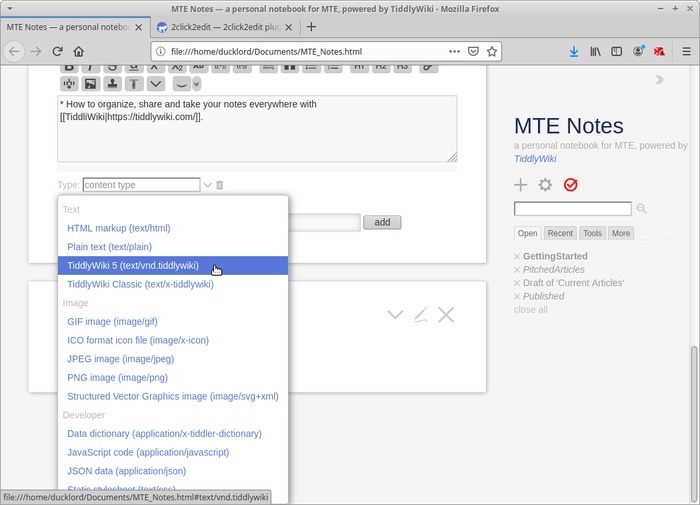Click the edit pencil on lower tiddler
The height and width of the screenshot is (505, 700).
(x=421, y=315)
